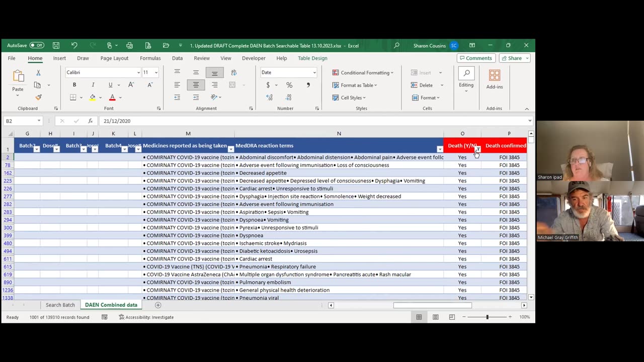
Task: Toggle Bottom Align button
Action: tap(214, 72)
